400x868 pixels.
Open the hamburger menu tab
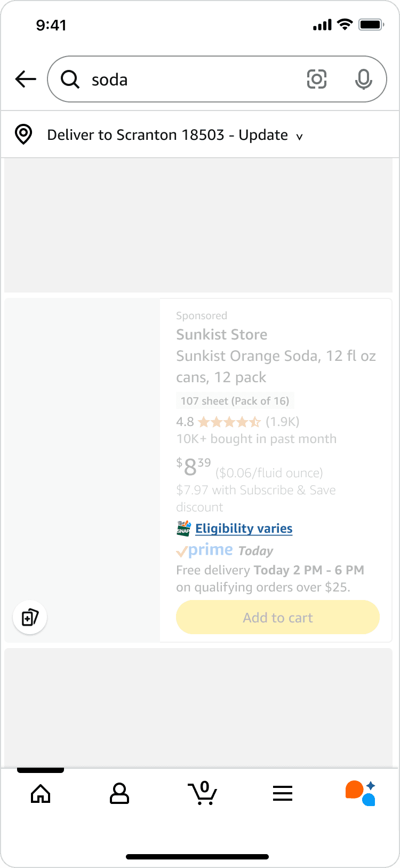(283, 794)
